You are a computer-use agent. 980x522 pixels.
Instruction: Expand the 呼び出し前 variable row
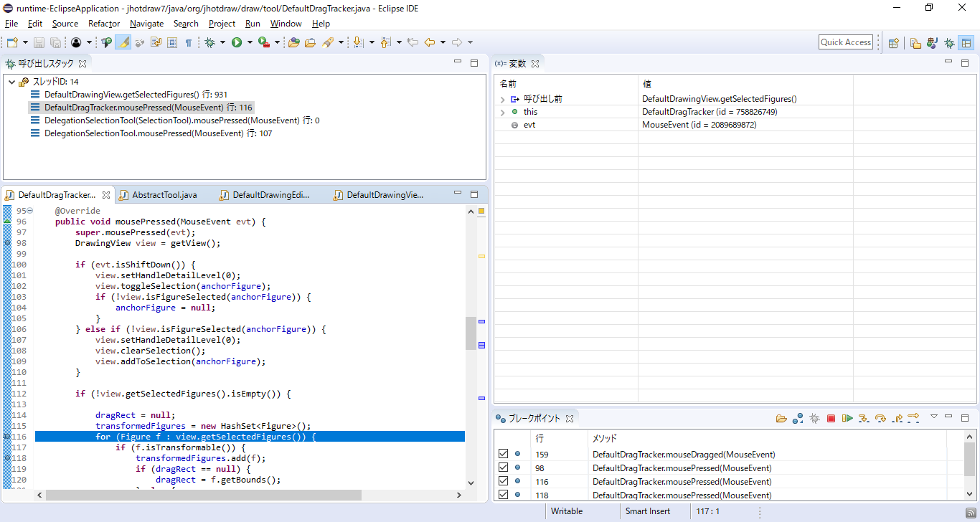click(x=503, y=99)
